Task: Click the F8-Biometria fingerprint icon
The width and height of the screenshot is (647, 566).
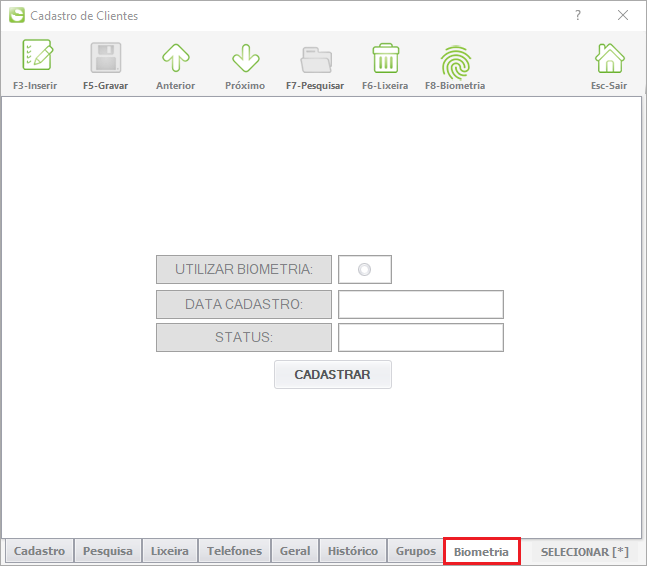Action: coord(456,62)
